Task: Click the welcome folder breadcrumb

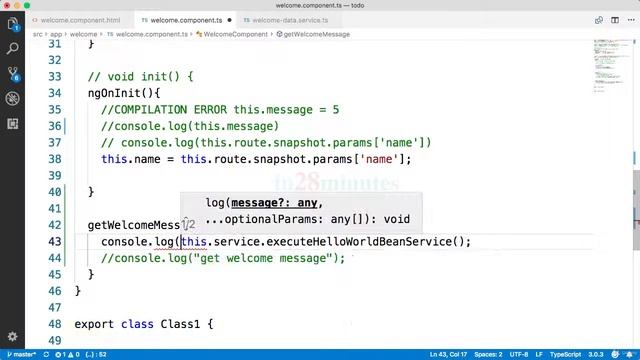Action: [83, 34]
